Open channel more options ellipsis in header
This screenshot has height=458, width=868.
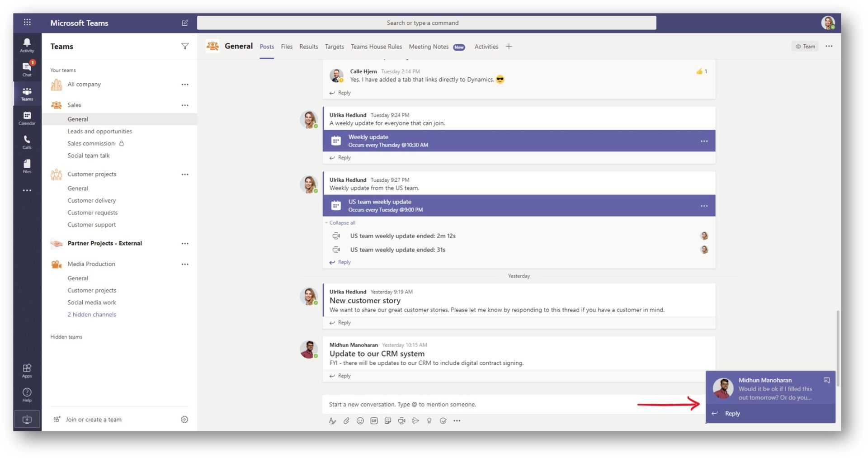829,46
